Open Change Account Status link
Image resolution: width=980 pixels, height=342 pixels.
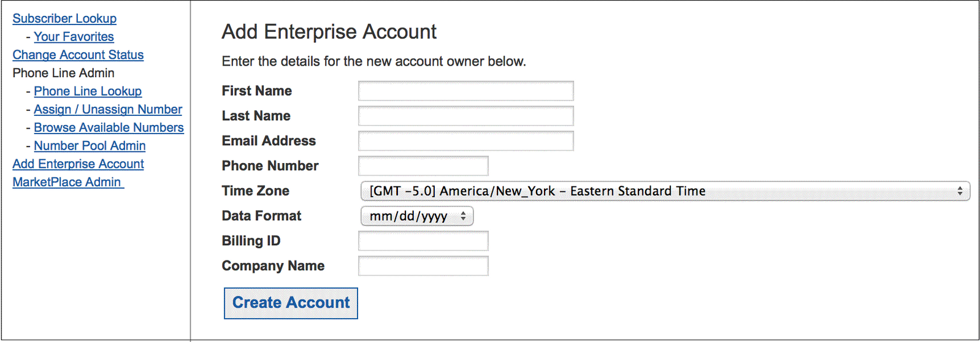click(78, 55)
